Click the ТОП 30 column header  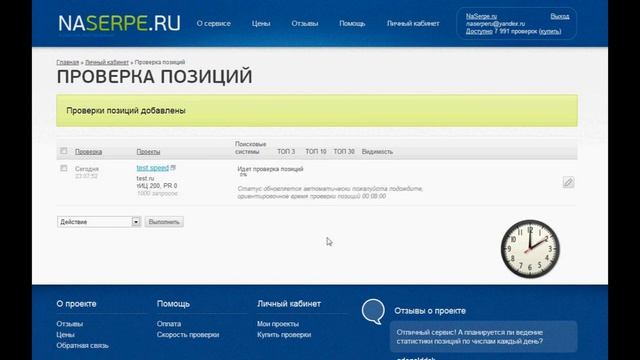pyautogui.click(x=344, y=151)
